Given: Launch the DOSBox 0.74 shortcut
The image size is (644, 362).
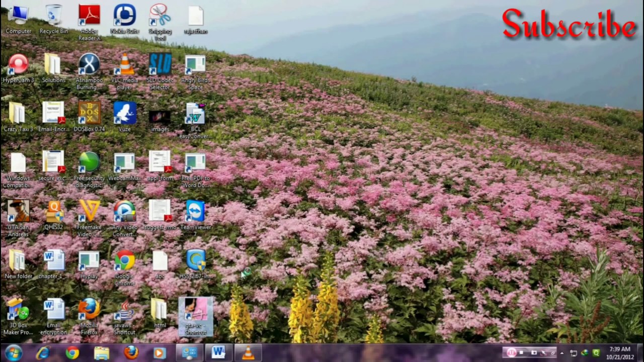Looking at the screenshot, I should (x=89, y=117).
